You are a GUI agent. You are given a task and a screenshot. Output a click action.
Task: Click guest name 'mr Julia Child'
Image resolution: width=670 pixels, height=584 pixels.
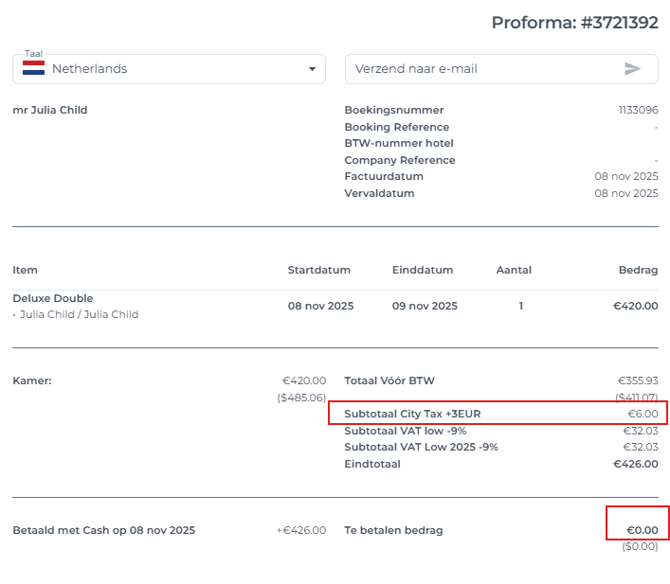point(50,110)
